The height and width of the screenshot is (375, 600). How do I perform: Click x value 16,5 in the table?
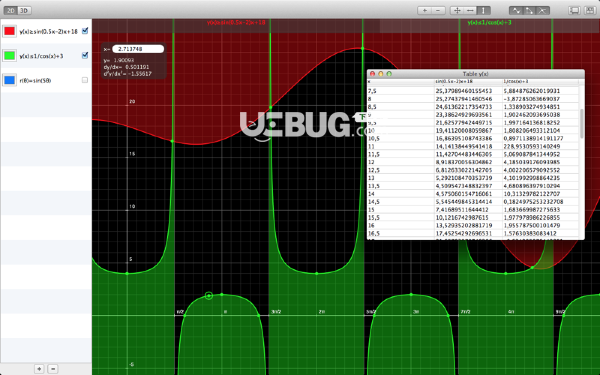pyautogui.click(x=373, y=233)
